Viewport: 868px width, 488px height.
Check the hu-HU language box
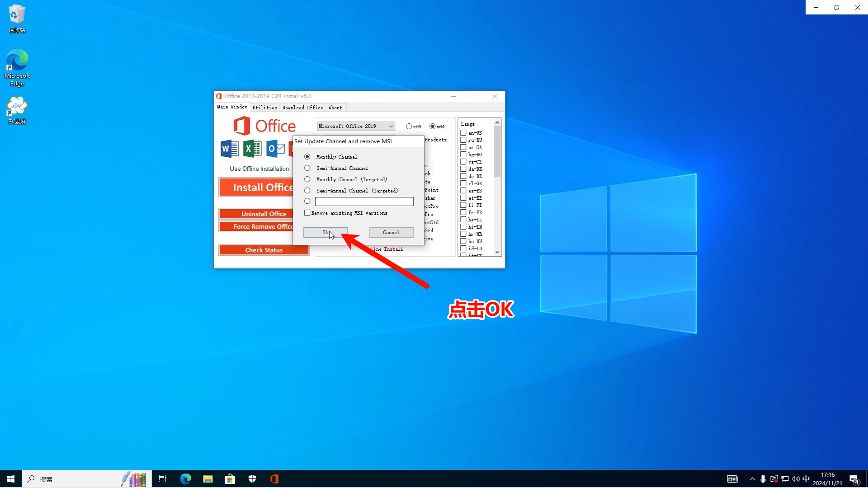click(x=463, y=241)
